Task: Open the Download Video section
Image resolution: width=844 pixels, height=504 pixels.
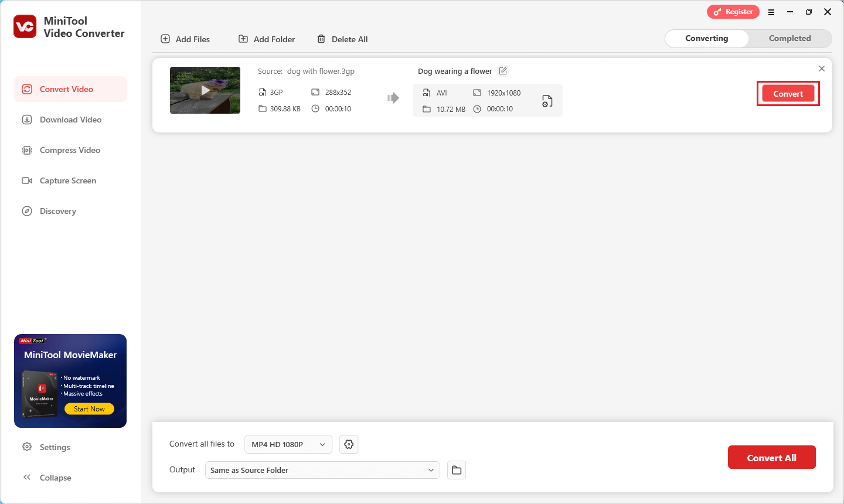Action: click(70, 120)
